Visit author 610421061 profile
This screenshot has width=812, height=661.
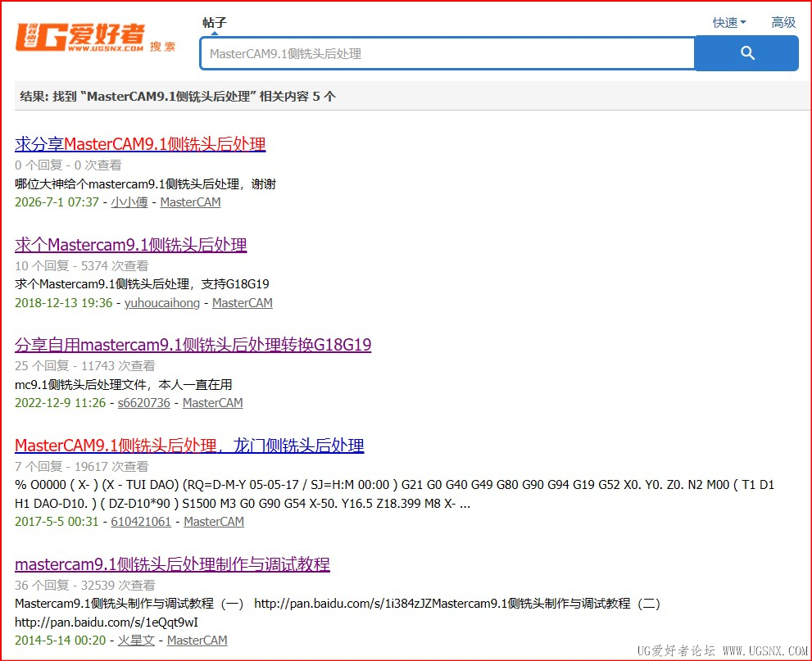(141, 521)
